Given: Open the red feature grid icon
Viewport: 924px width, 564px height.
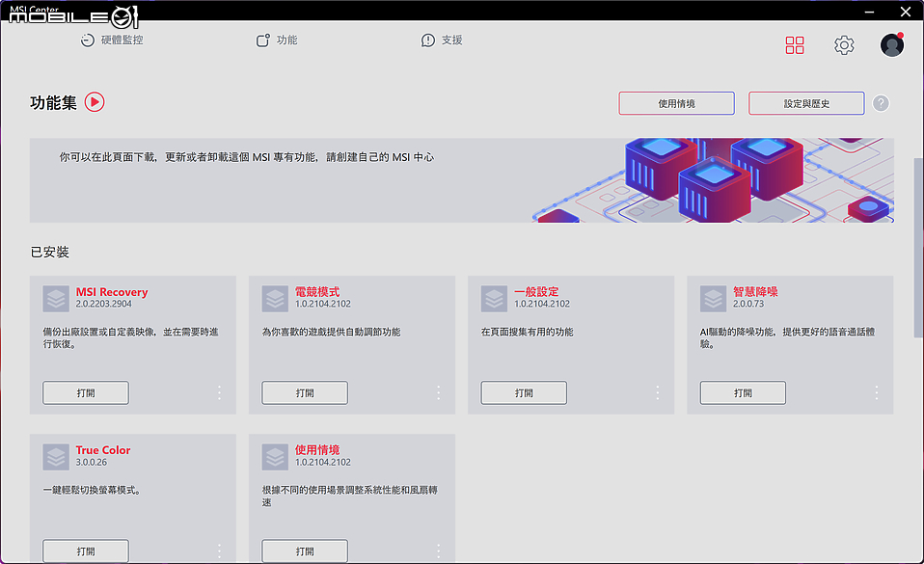Looking at the screenshot, I should (795, 45).
